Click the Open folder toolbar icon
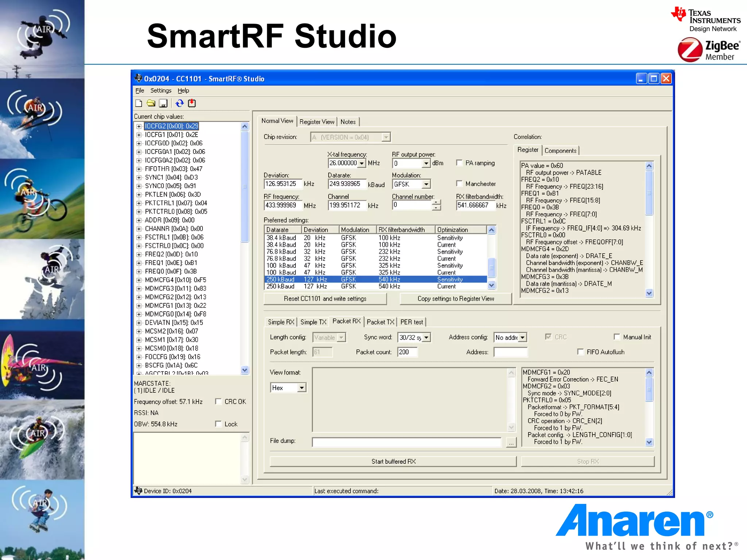The height and width of the screenshot is (560, 747). [x=151, y=104]
